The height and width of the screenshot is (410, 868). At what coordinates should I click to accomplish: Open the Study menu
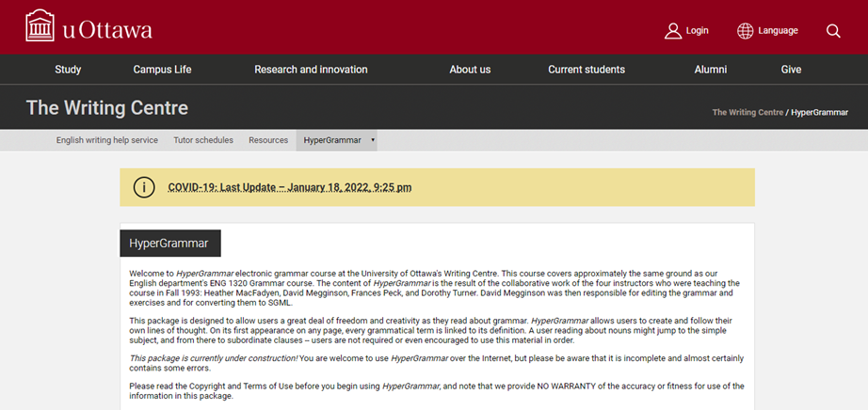pos(68,70)
